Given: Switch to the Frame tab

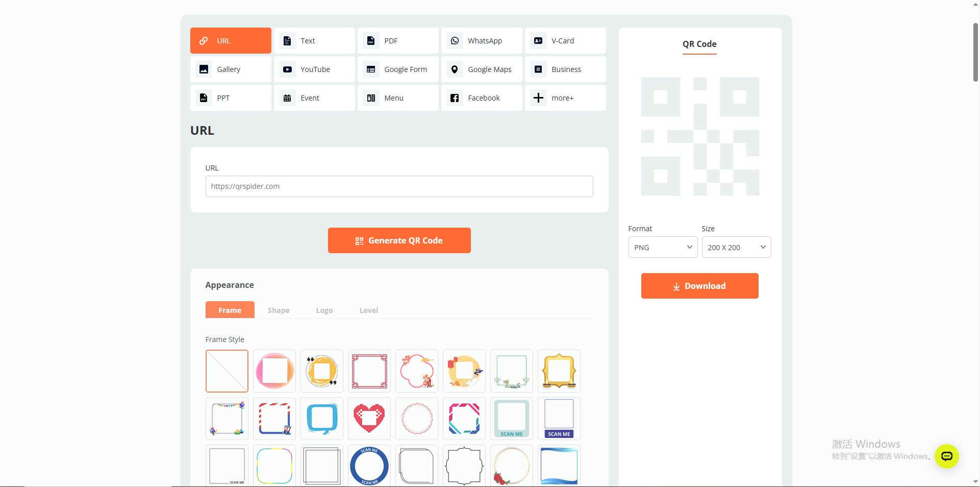Looking at the screenshot, I should coord(230,310).
